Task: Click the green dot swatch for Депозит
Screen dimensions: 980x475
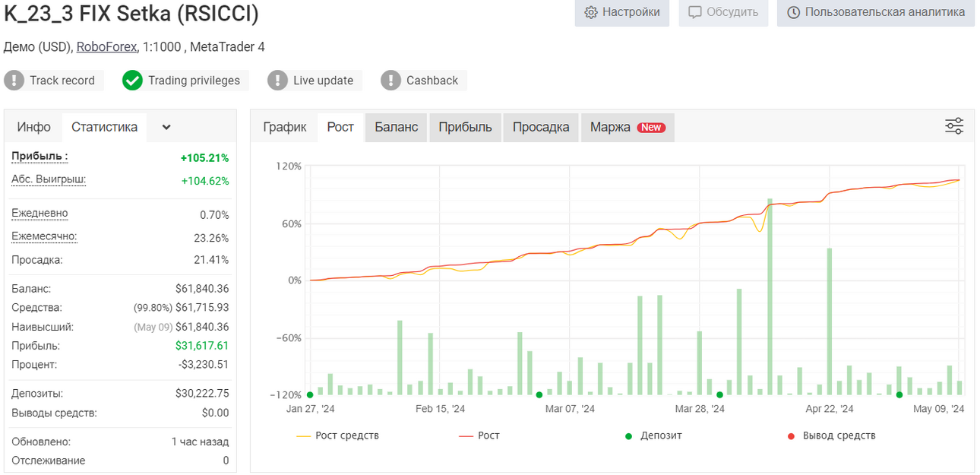Action: [628, 436]
